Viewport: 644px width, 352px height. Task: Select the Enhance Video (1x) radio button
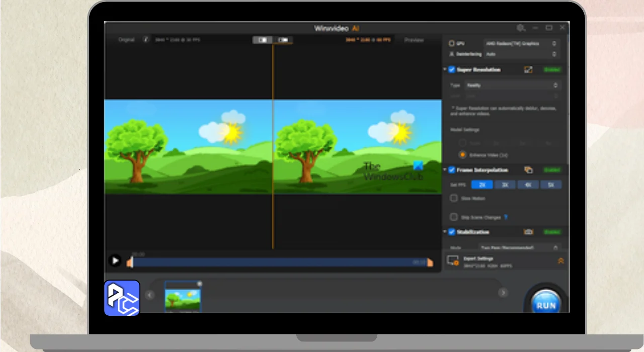click(x=462, y=154)
